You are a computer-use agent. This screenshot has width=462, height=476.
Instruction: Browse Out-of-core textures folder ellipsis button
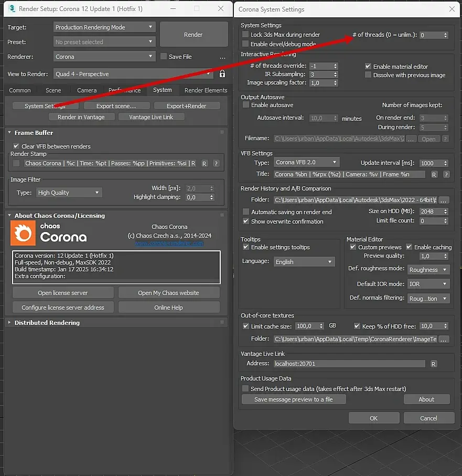(444, 340)
